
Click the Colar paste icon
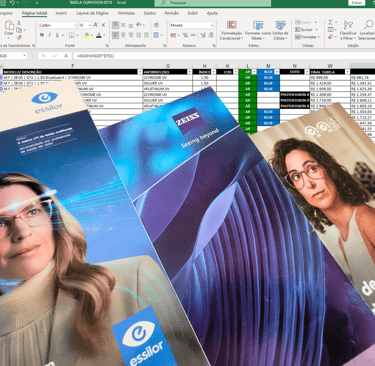click(9, 27)
